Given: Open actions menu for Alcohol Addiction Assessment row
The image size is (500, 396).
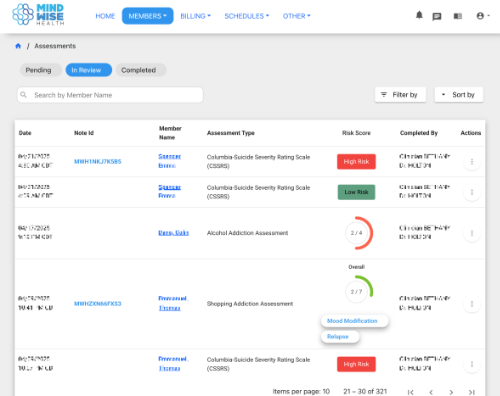Looking at the screenshot, I should (x=472, y=233).
